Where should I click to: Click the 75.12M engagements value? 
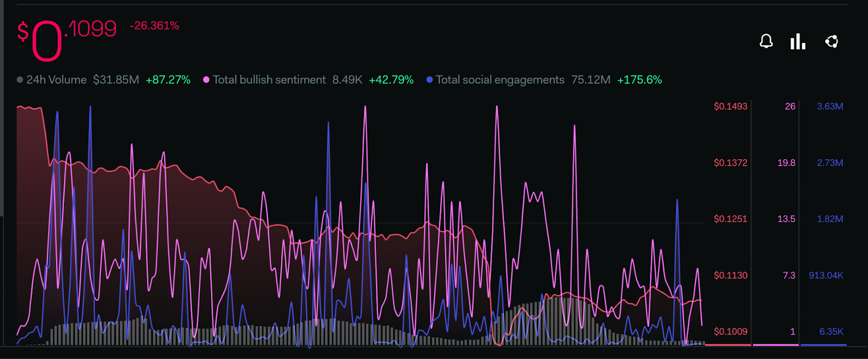591,80
